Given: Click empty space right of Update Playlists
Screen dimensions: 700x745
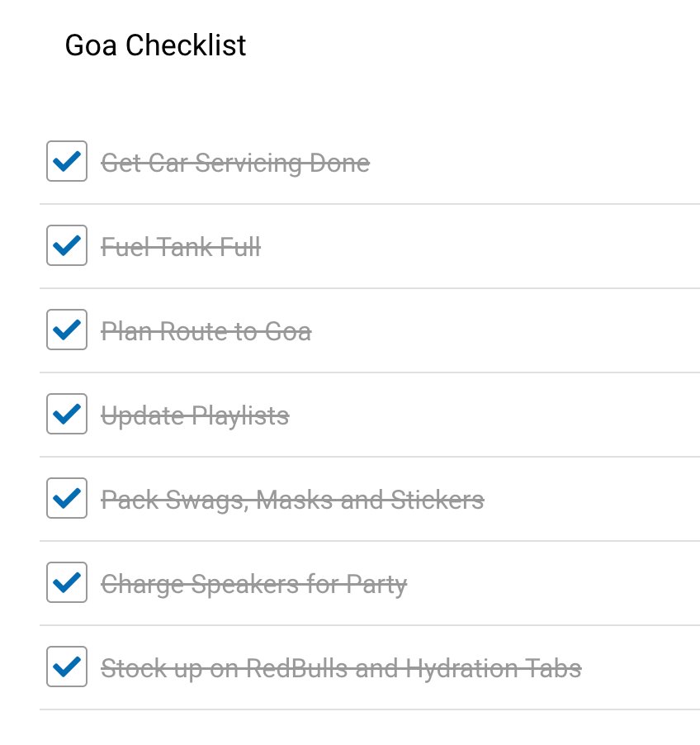Looking at the screenshot, I should 494,415.
